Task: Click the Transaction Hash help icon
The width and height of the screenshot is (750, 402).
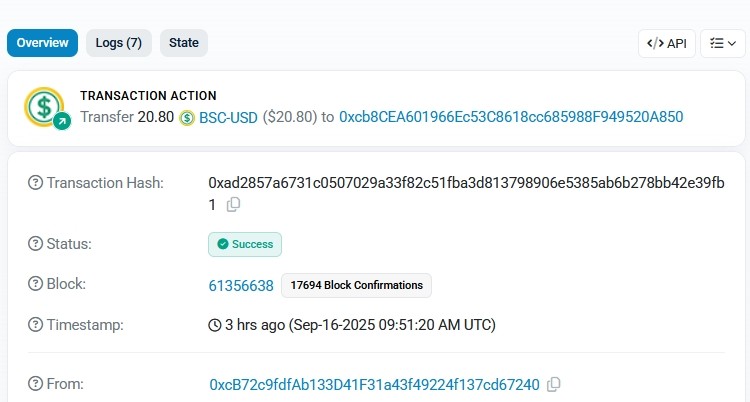Action: click(36, 183)
